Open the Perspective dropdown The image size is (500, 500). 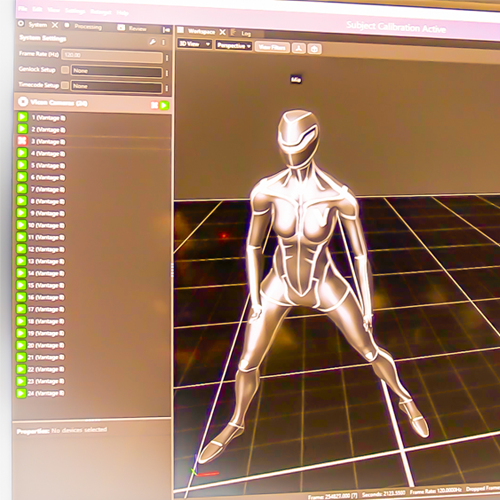click(234, 46)
